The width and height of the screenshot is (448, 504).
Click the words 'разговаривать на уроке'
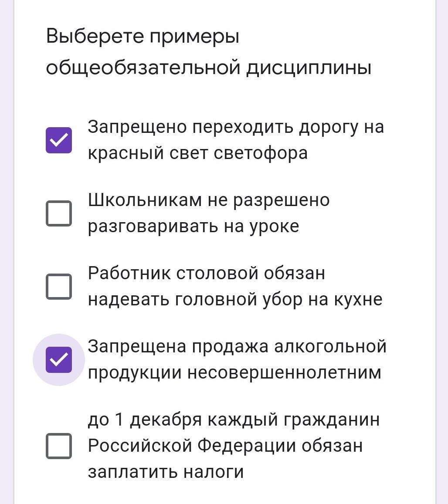(x=193, y=227)
